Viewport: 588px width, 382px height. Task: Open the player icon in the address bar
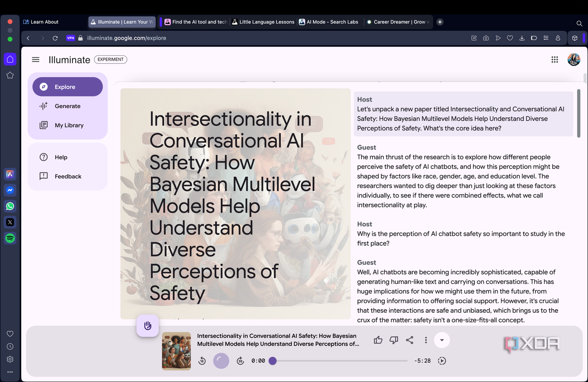coord(498,38)
